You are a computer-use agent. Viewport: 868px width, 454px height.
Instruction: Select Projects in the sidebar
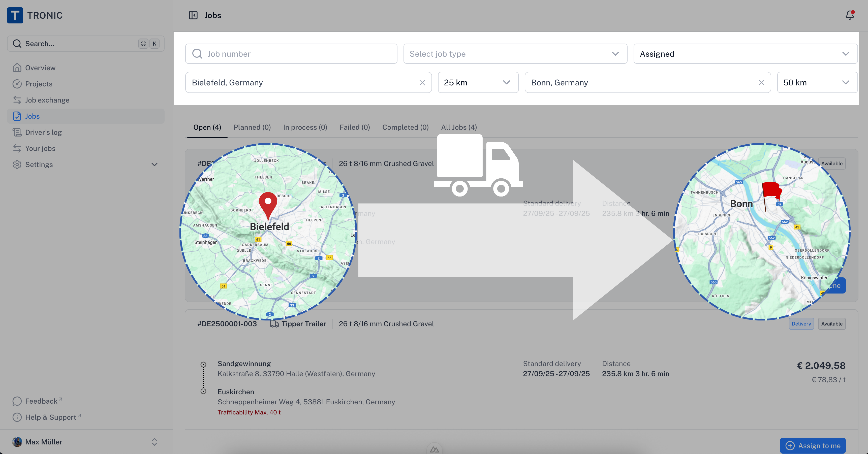pyautogui.click(x=39, y=84)
